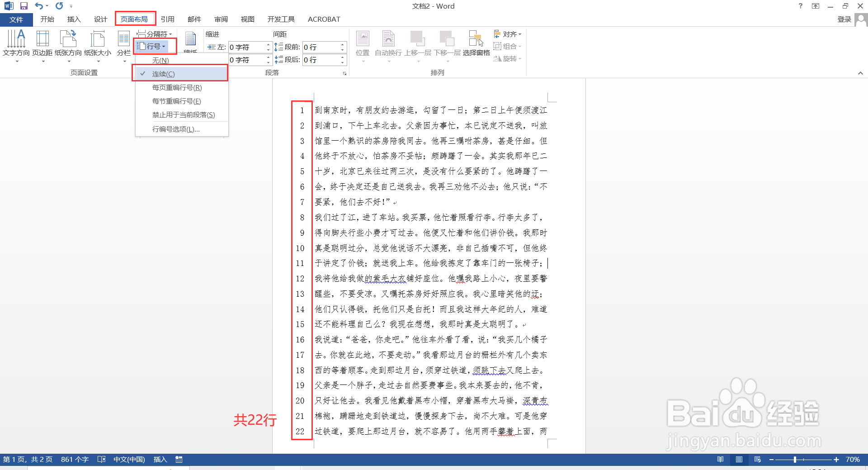Click the Redo icon
Image resolution: width=868 pixels, height=470 pixels.
(x=59, y=6)
